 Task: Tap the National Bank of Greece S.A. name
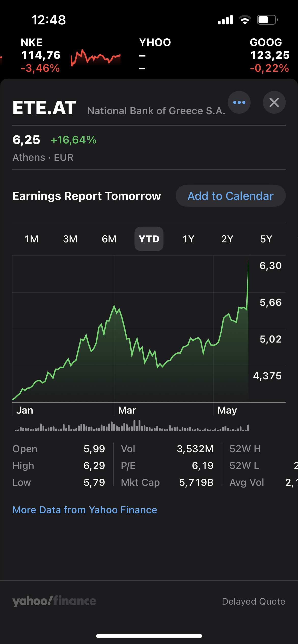click(x=156, y=111)
